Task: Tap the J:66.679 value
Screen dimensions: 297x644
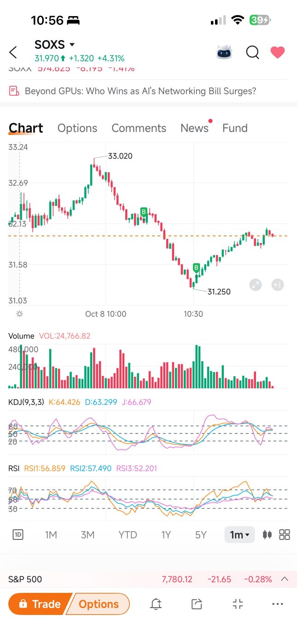Action: (x=136, y=402)
